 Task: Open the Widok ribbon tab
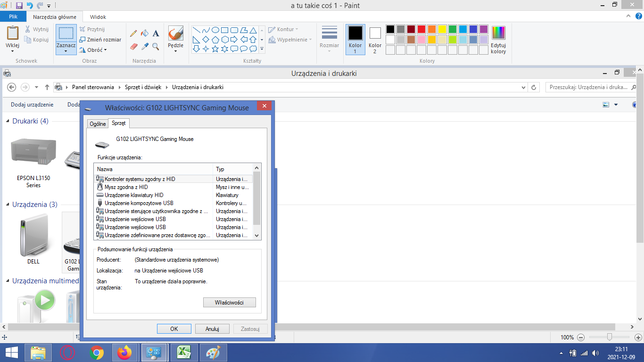point(98,17)
